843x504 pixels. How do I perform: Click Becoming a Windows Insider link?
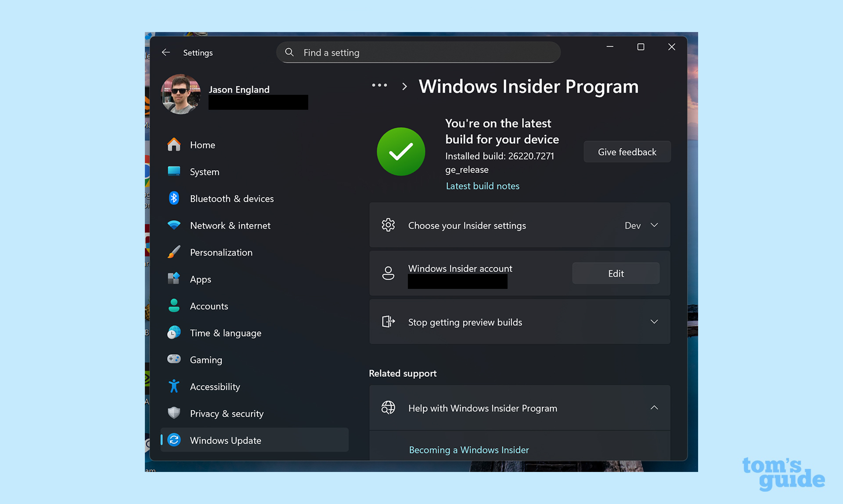click(468, 450)
